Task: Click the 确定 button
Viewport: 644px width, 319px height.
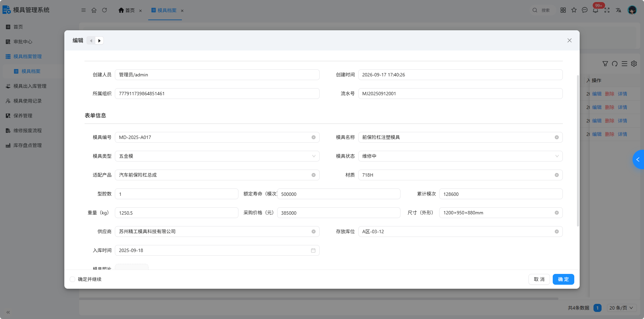Action: (x=563, y=279)
